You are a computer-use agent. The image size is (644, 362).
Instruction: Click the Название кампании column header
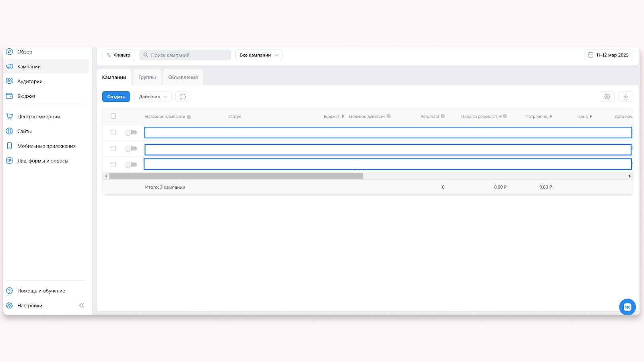tap(165, 117)
